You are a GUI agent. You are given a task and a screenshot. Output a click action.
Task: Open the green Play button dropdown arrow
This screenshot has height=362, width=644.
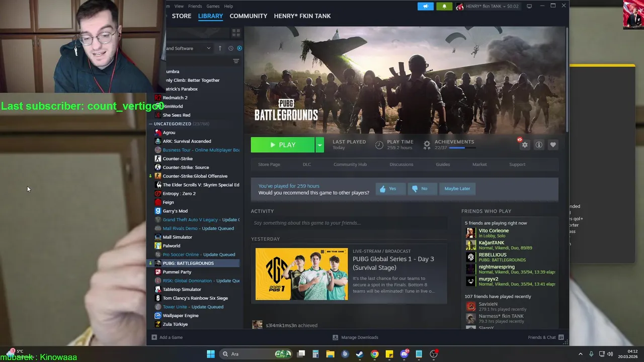tap(319, 145)
